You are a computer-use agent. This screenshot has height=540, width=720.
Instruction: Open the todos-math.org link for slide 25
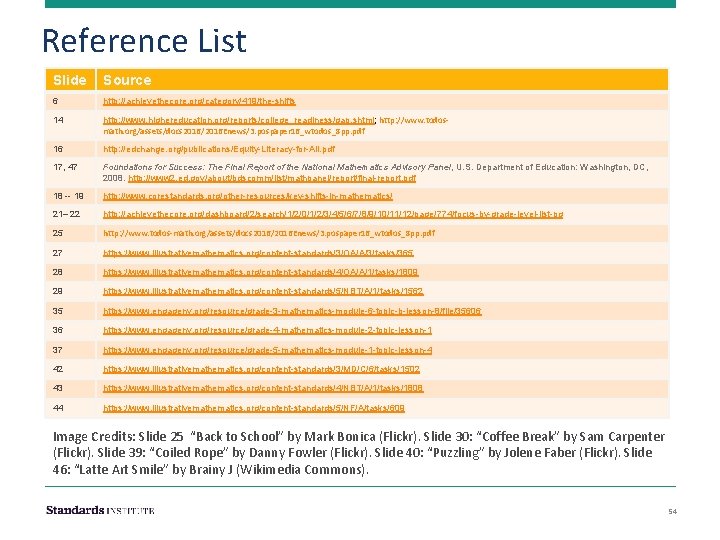coord(269,233)
